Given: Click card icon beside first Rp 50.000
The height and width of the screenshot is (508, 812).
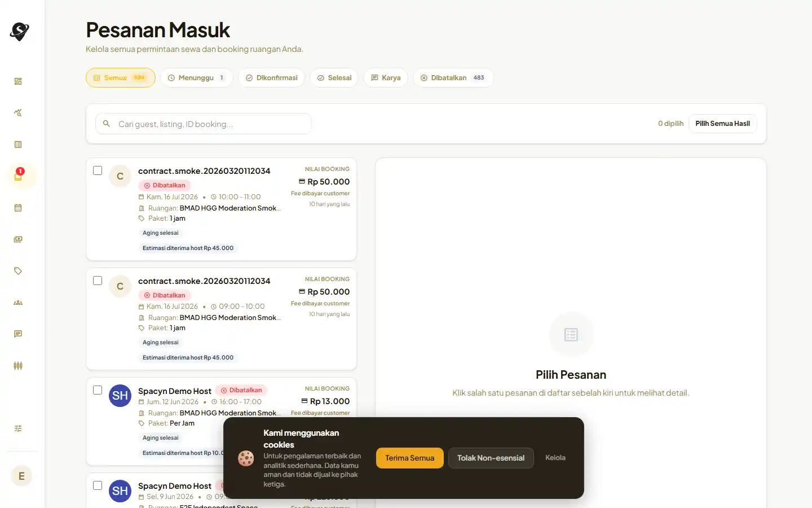Looking at the screenshot, I should coord(302,182).
